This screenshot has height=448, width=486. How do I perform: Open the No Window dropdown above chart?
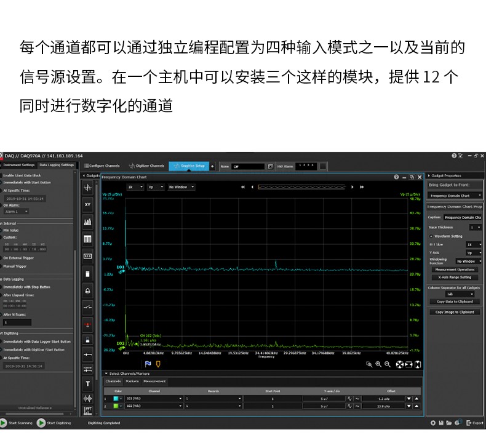pyautogui.click(x=181, y=186)
